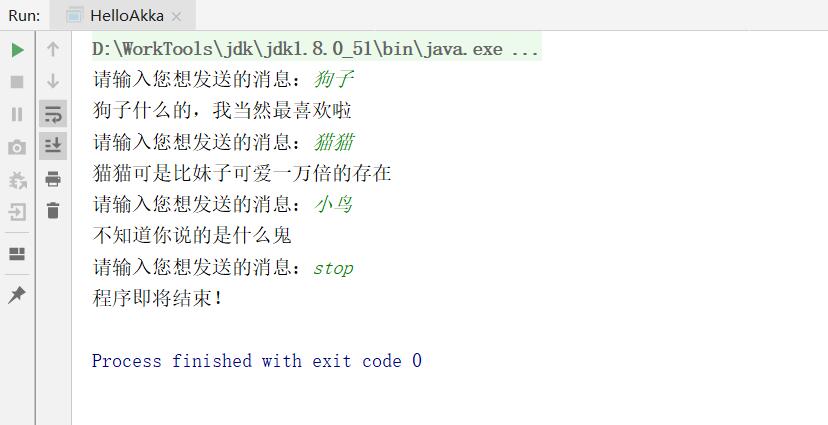This screenshot has width=828, height=425.
Task: Click the Stop process square icon
Action: [x=17, y=82]
